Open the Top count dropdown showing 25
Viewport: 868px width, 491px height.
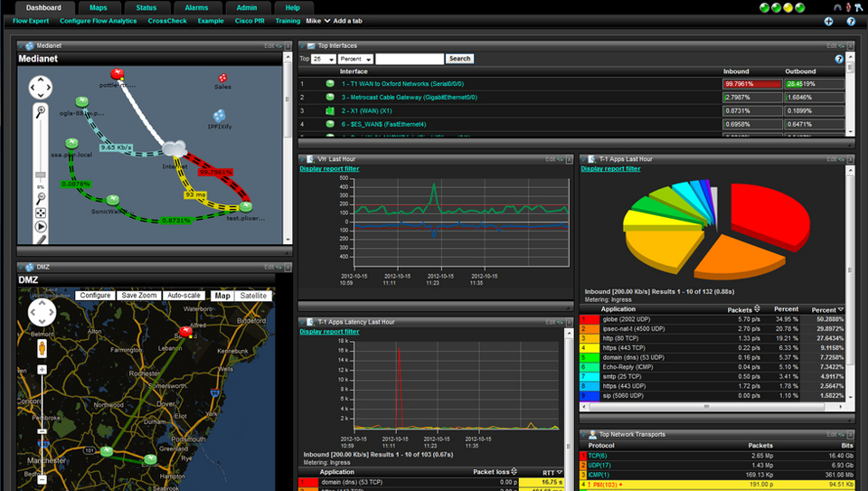pyautogui.click(x=324, y=59)
